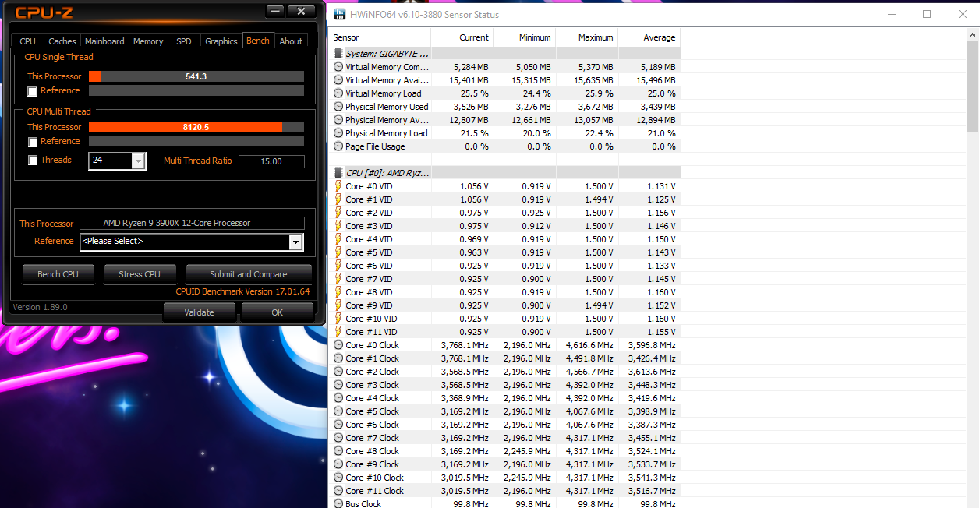The width and height of the screenshot is (980, 508).
Task: Click the Physical Memory Used row icon
Action: pos(338,107)
